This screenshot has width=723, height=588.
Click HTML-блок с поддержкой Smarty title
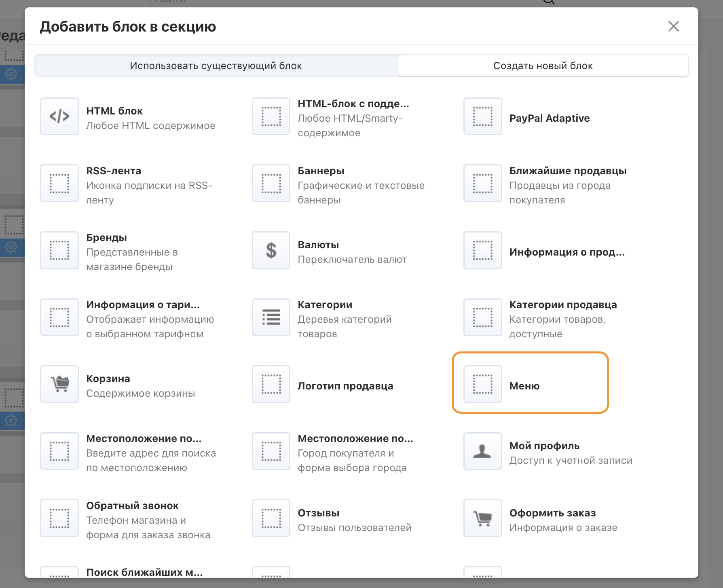click(353, 104)
